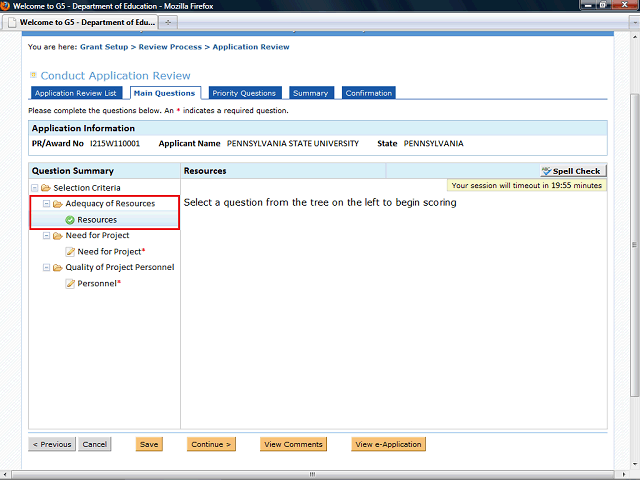Viewport: 640px width, 480px height.
Task: Select the Welcome to G5 browser tab
Action: coord(80,22)
